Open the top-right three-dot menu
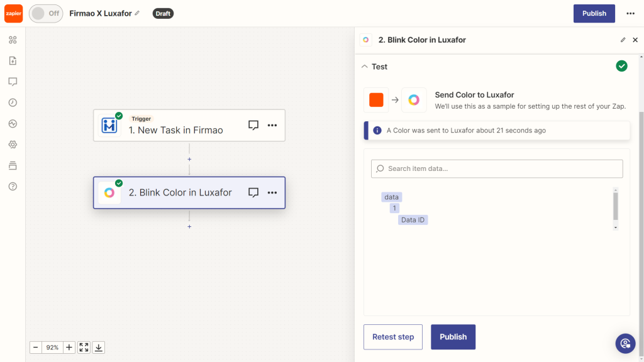644x362 pixels. pos(631,13)
